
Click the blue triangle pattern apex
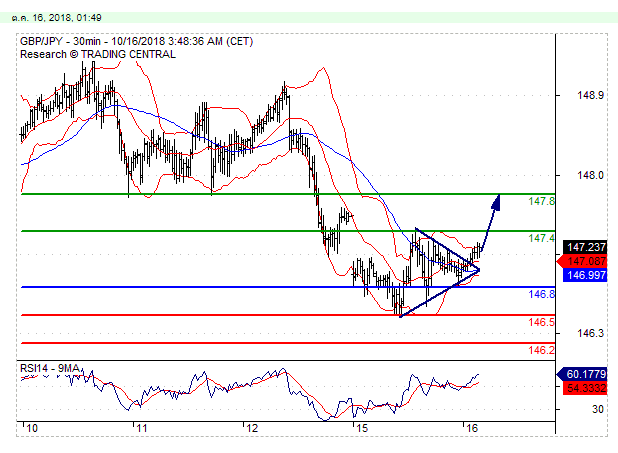pyautogui.click(x=478, y=269)
